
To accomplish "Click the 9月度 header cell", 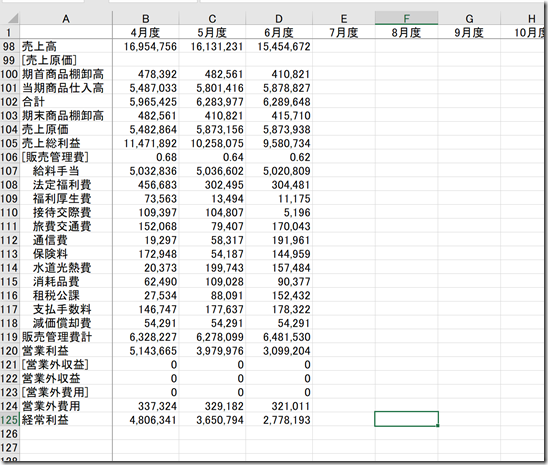I will (469, 32).
